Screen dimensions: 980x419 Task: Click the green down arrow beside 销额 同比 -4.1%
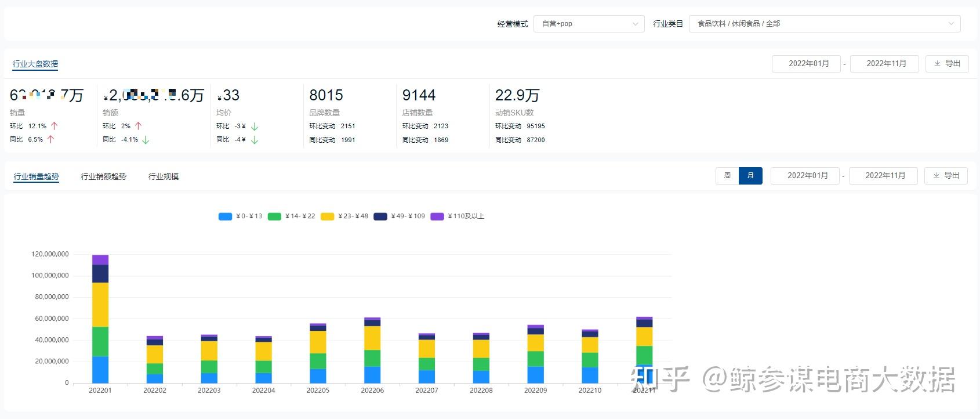pos(146,140)
